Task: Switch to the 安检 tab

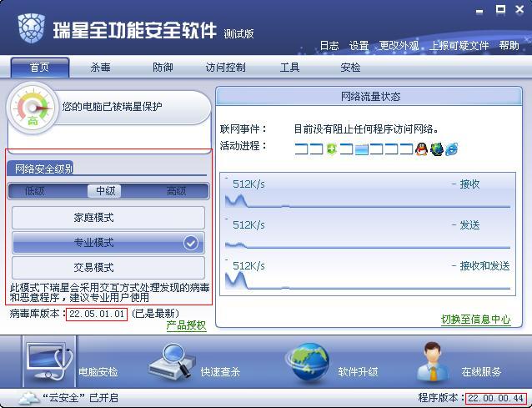Action: (350, 68)
